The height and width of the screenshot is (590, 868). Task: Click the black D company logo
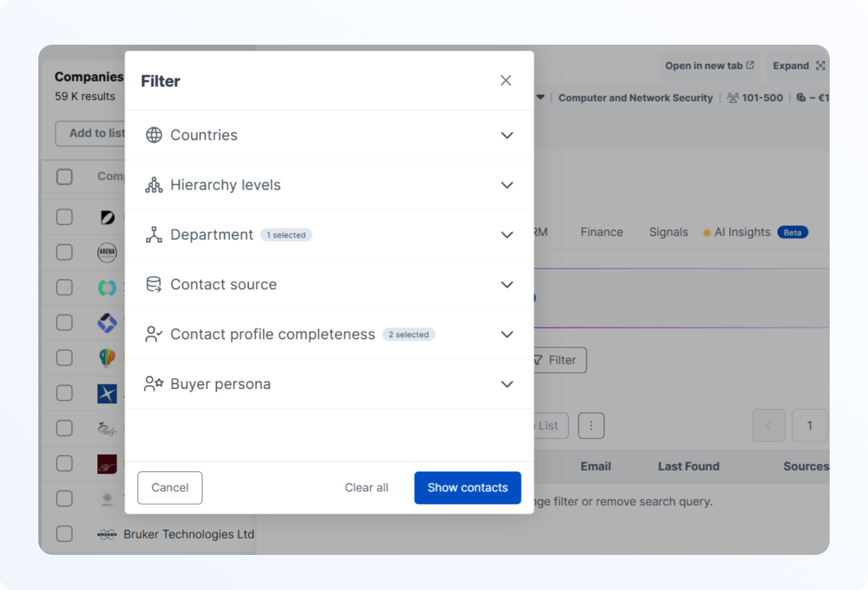pyautogui.click(x=108, y=217)
